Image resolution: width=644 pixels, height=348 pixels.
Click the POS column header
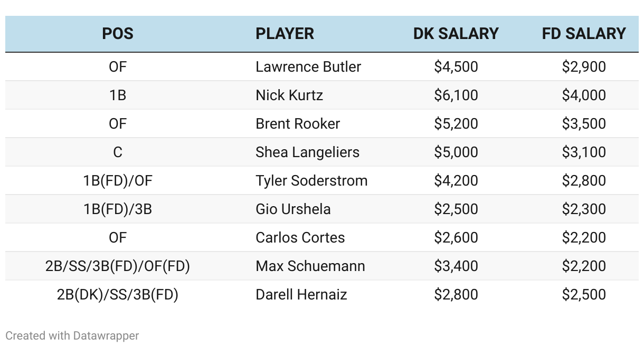[118, 34]
